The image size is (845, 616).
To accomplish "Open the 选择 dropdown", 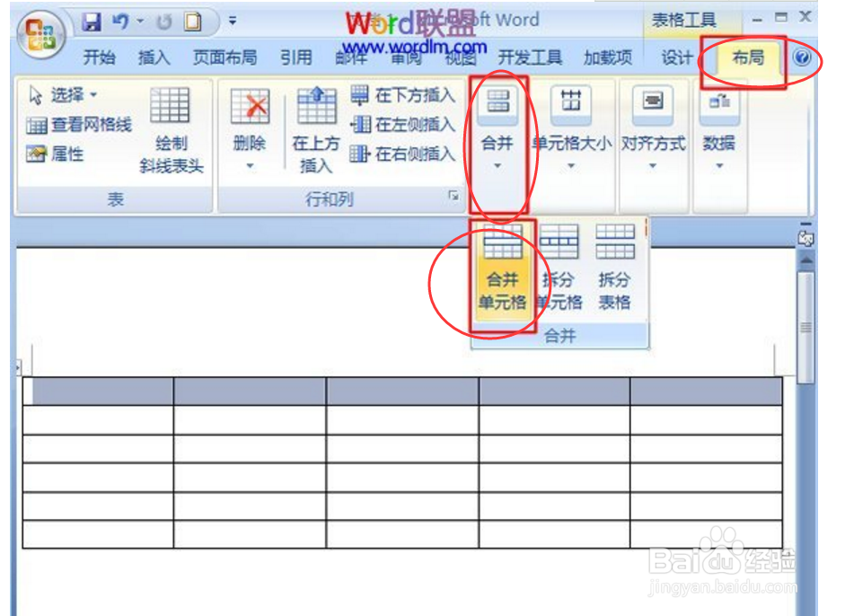I will click(63, 95).
